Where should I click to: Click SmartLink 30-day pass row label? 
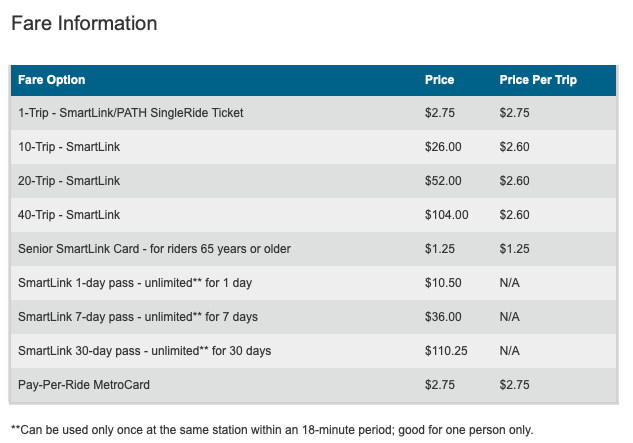pyautogui.click(x=144, y=351)
